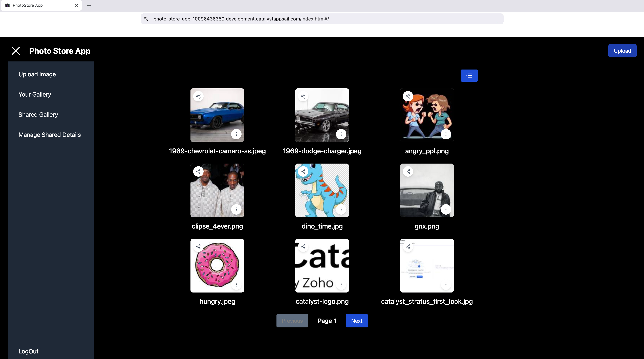This screenshot has height=359, width=644.
Task: Open more options on catalyst_stratus_first_look.jpg
Action: (446, 284)
